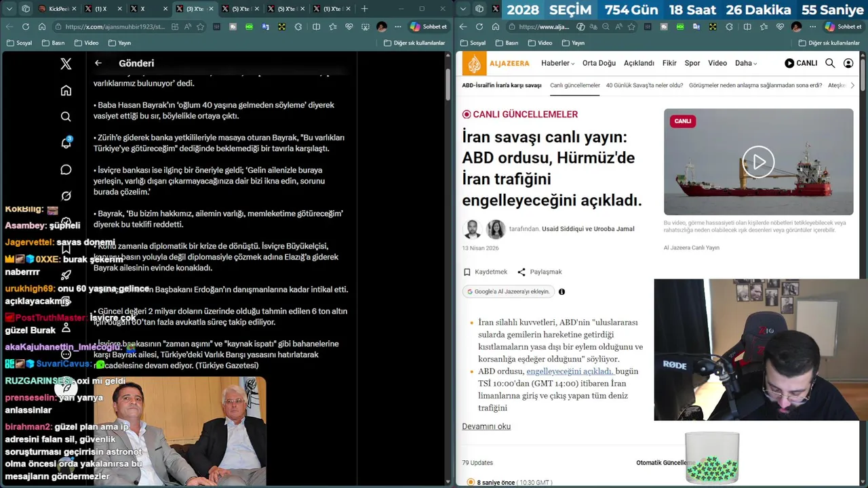Expand Daha menu on Al Jazeera

(x=746, y=63)
